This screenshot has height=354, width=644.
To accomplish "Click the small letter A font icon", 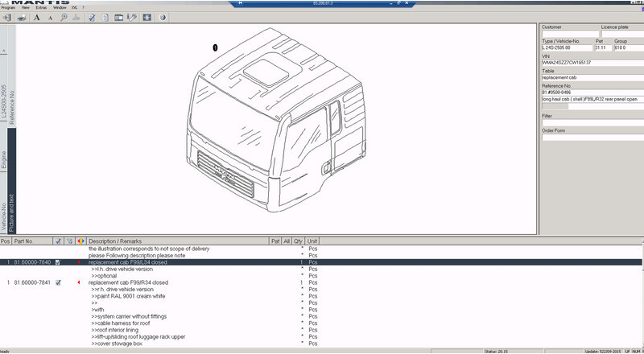I will [x=50, y=18].
